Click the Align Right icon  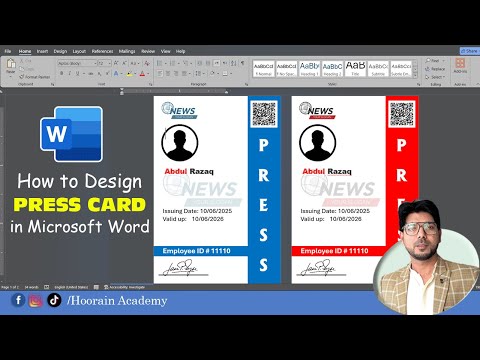click(176, 73)
